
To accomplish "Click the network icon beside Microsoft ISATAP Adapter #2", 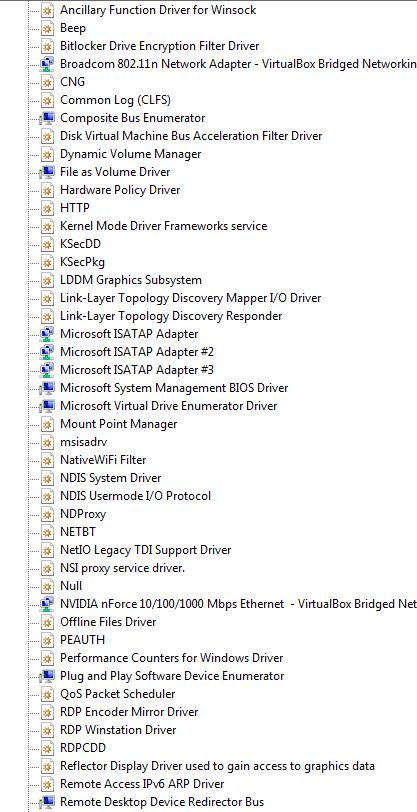I will click(47, 352).
